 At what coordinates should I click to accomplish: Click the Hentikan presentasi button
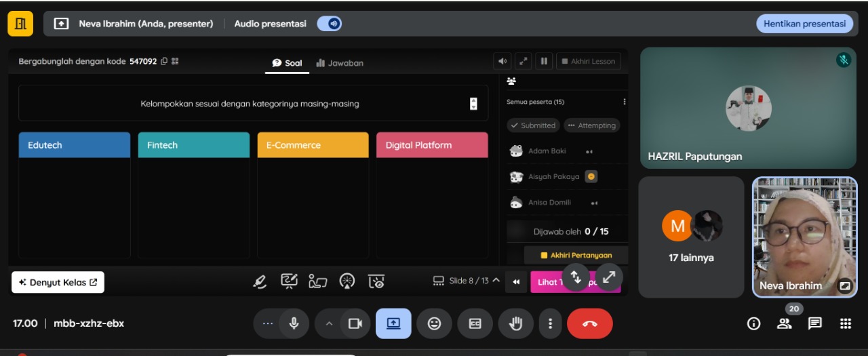pyautogui.click(x=804, y=24)
